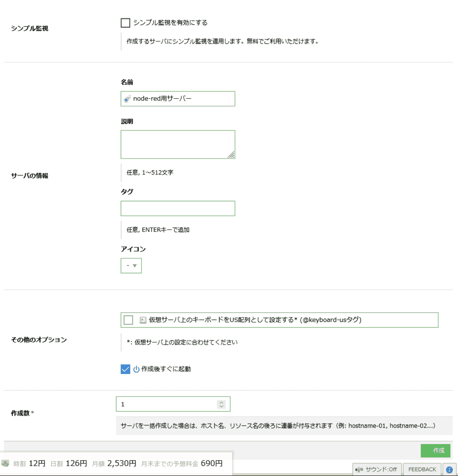
Task: Open the FEEDBACK button
Action: 422,470
